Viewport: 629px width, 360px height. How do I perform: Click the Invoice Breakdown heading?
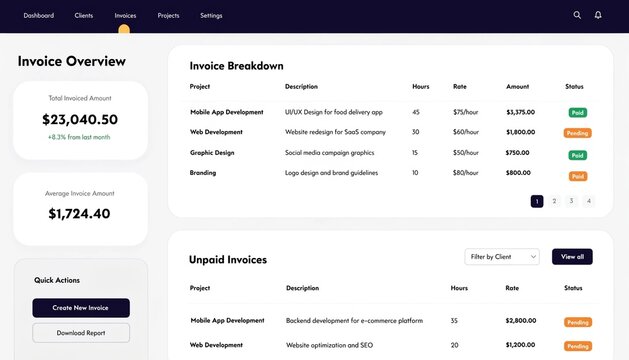236,66
